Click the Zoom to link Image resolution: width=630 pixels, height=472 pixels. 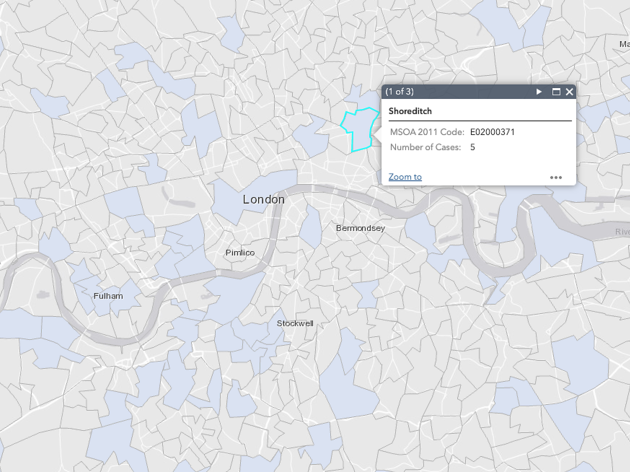[x=405, y=177]
